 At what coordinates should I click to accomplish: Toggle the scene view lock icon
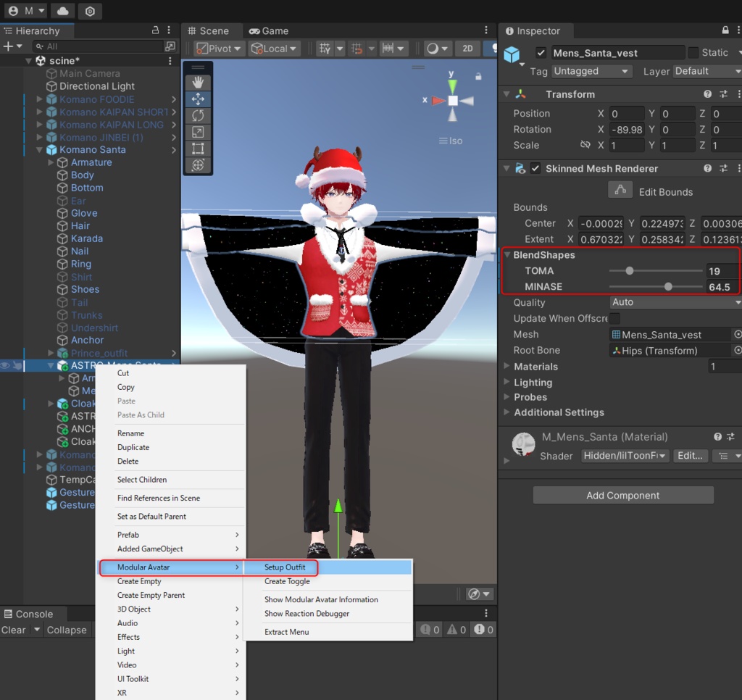[478, 76]
